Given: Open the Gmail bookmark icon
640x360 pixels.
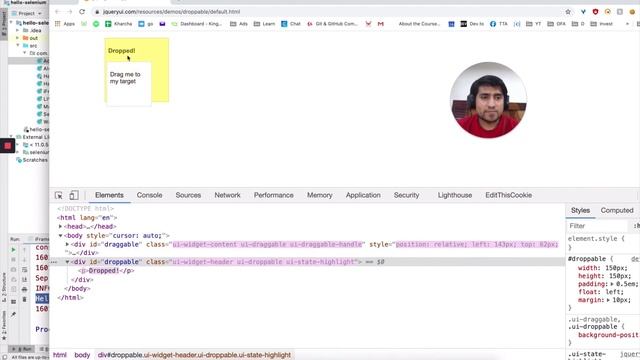Looking at the screenshot, I should tap(381, 24).
